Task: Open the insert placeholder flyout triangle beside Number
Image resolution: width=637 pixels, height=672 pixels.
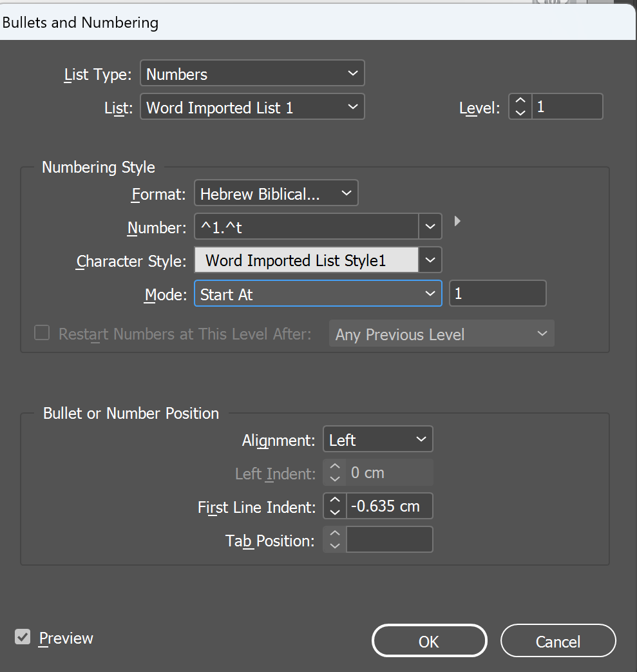Action: pos(457,221)
